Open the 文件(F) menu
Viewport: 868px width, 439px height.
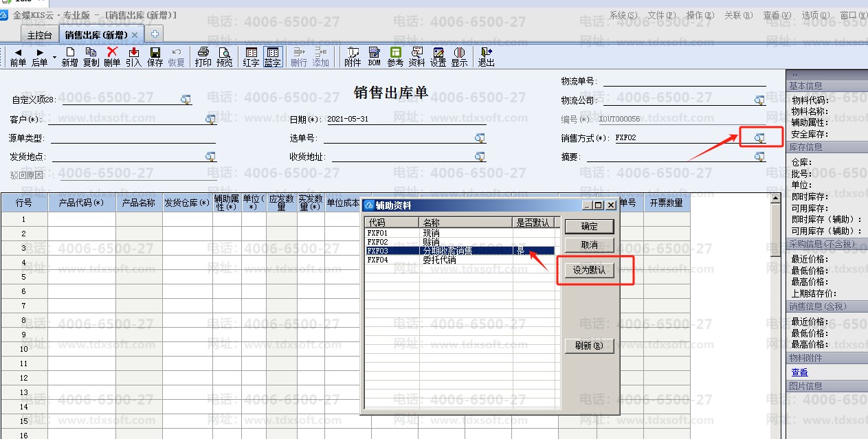(x=662, y=15)
